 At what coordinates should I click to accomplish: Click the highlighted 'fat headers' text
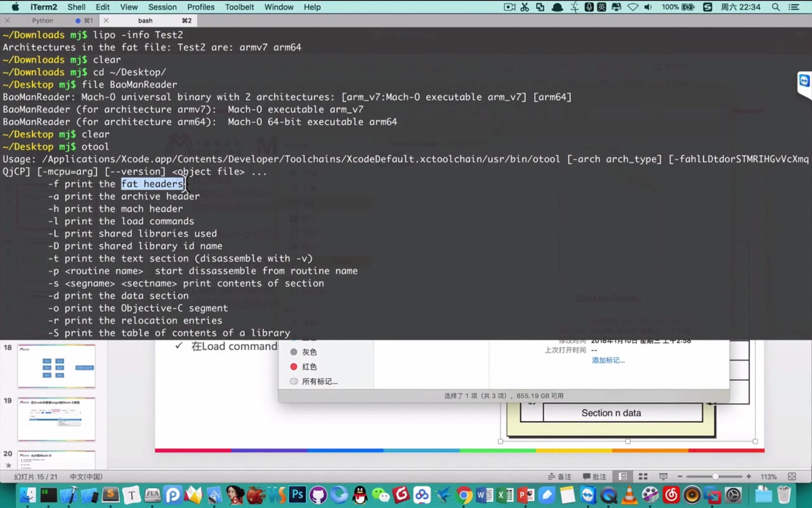click(x=152, y=184)
